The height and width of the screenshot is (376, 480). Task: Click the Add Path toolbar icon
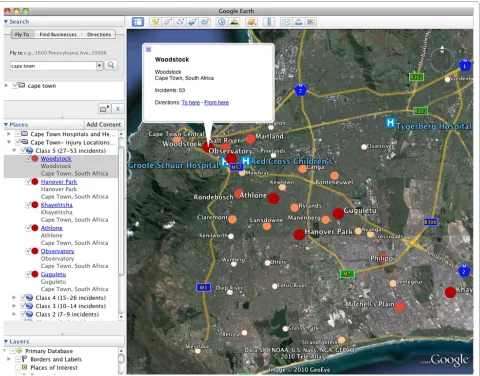click(x=180, y=22)
